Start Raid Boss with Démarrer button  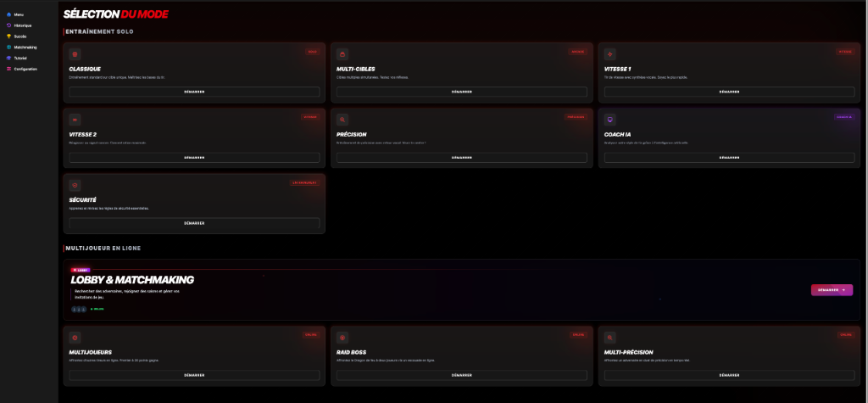[x=462, y=375]
